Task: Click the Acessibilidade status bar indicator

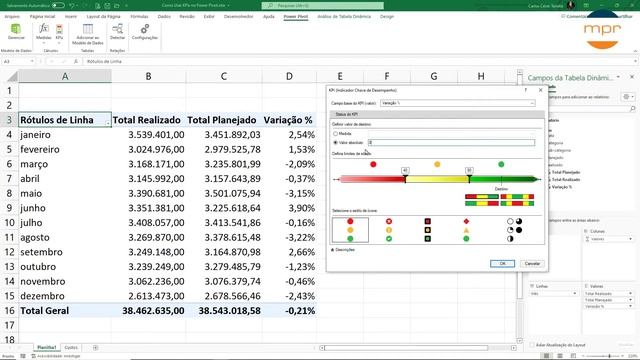Action: point(56,356)
